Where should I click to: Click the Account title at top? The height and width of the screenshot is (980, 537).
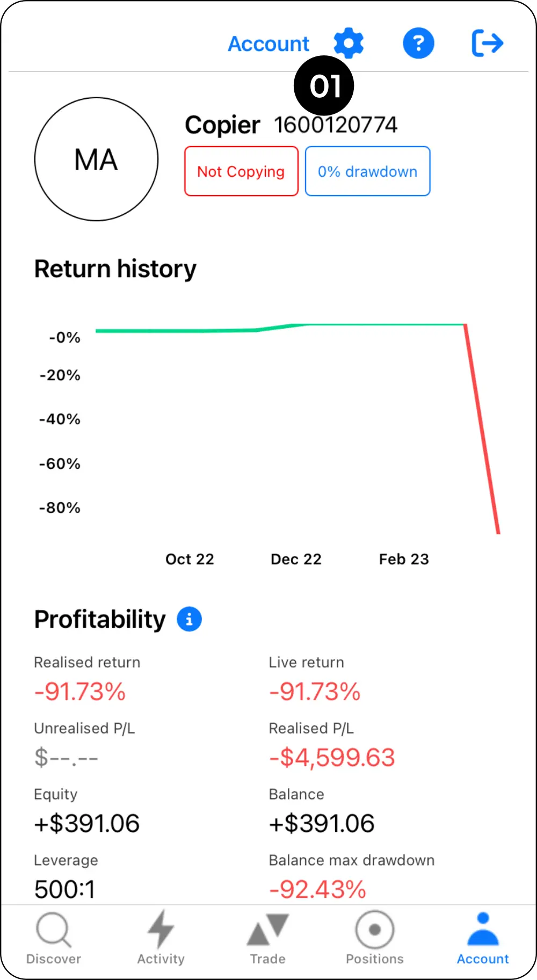coord(268,44)
